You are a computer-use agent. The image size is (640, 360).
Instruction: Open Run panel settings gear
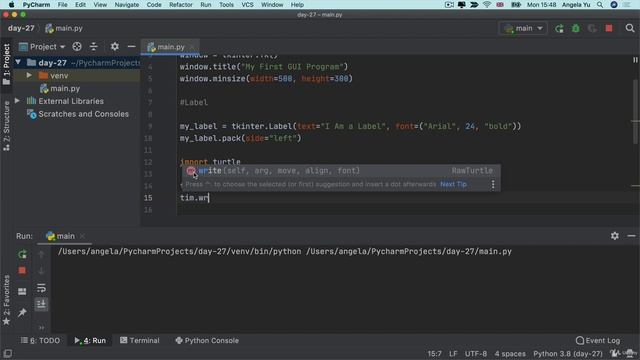615,236
